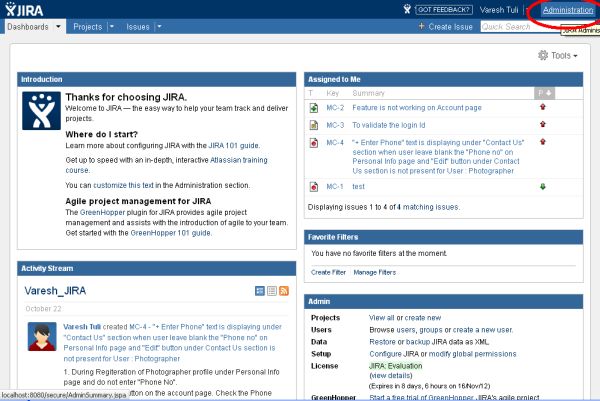
Task: Click the MC-1 bug type icon
Action: coord(314,187)
